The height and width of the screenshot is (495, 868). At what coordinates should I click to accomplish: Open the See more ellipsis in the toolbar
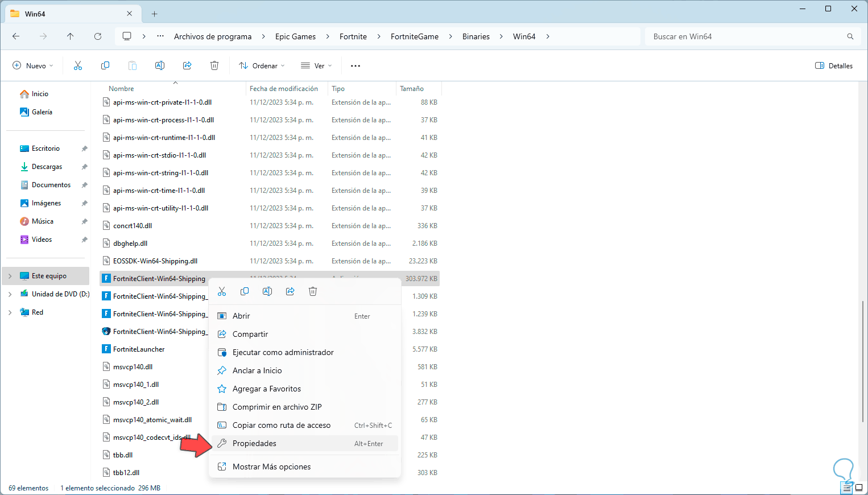coord(356,66)
